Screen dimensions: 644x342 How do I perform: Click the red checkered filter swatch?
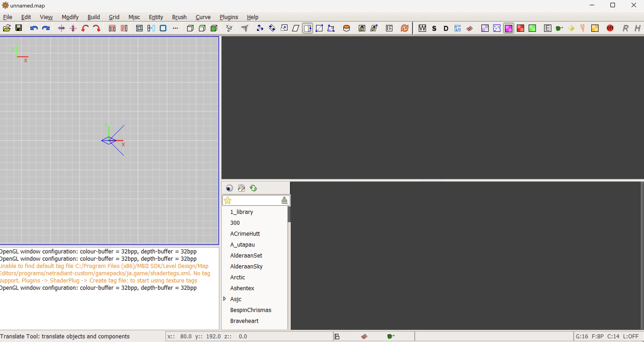[520, 28]
